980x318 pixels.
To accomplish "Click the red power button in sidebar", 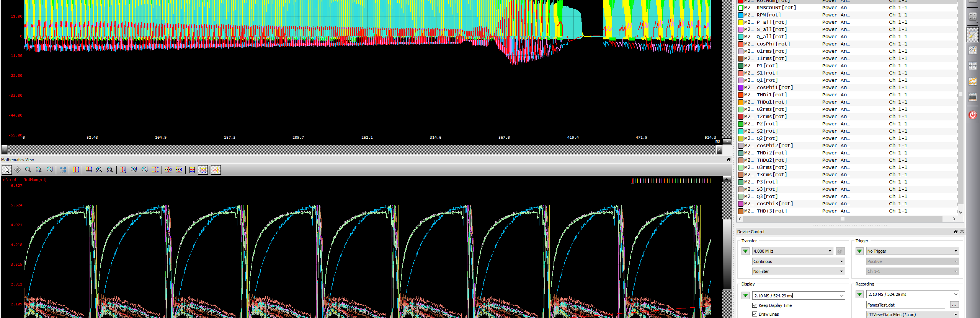I will (972, 115).
